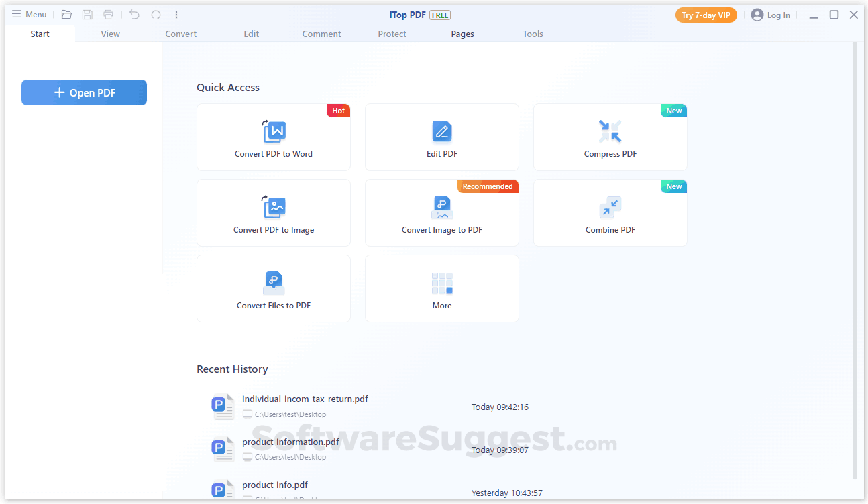Open product-information.pdf from recent history
The image size is (868, 504).
(x=290, y=442)
